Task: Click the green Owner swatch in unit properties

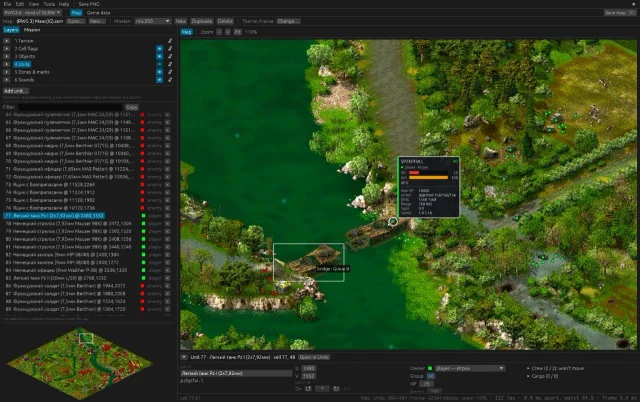Action: (430, 368)
